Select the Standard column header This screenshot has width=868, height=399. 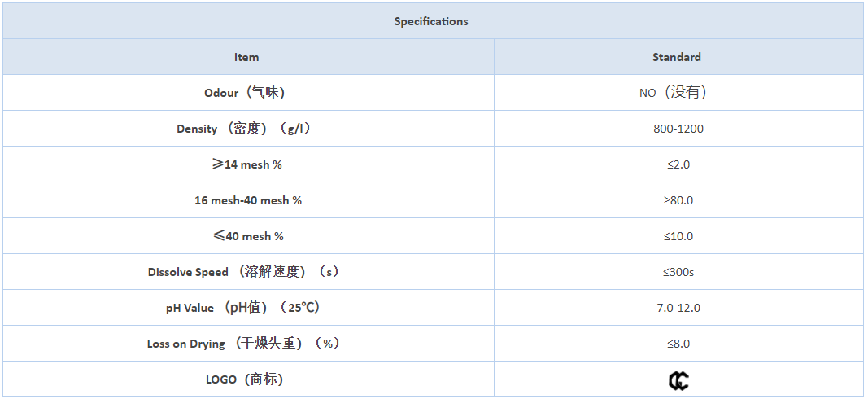[677, 57]
